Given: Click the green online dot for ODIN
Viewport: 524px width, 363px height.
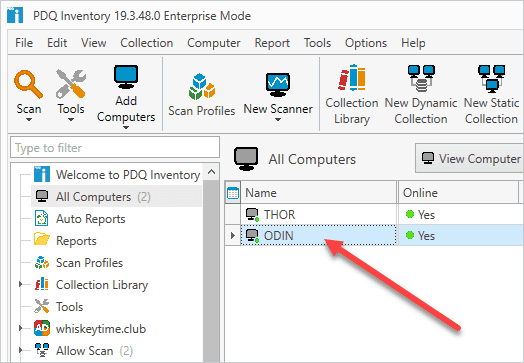Looking at the screenshot, I should click(x=410, y=235).
